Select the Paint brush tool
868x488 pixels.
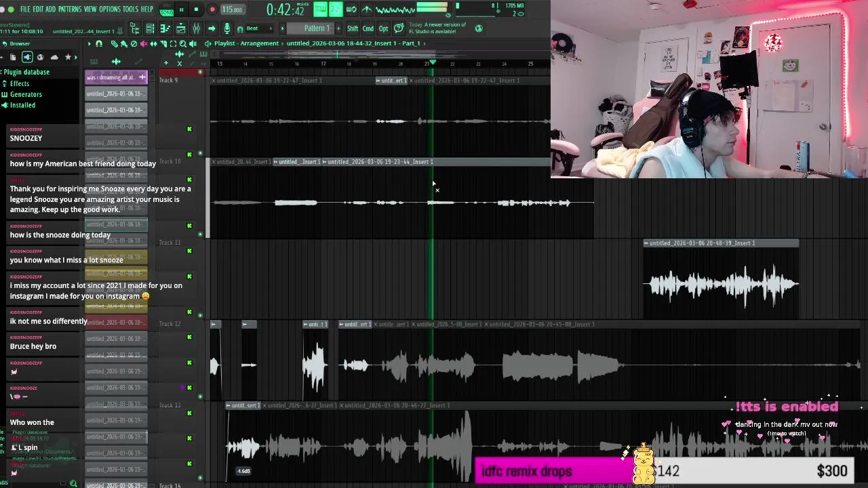point(124,43)
